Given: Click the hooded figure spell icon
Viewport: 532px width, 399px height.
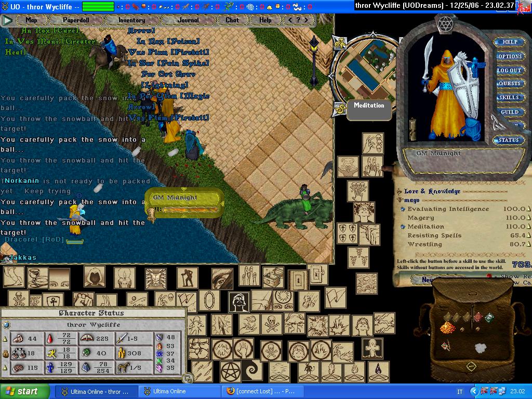Looking at the screenshot, I should (x=94, y=277).
